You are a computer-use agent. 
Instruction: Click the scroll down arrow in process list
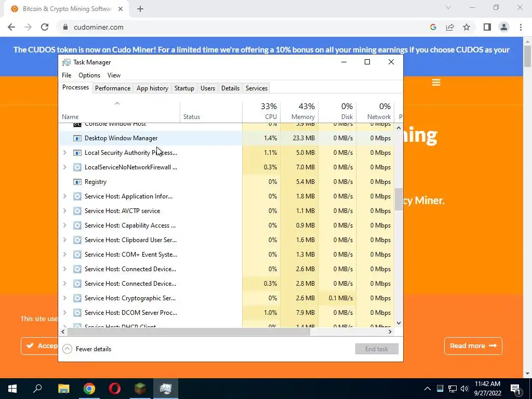[398, 323]
